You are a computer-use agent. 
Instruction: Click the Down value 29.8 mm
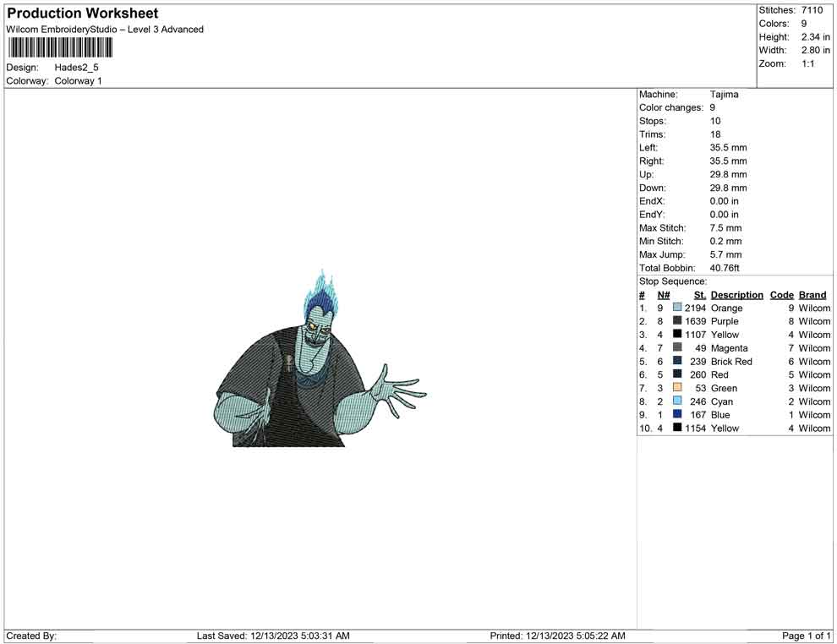728,188
